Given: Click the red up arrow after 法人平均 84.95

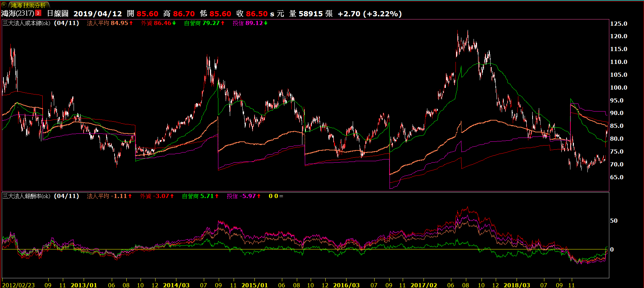Looking at the screenshot, I should [131, 23].
